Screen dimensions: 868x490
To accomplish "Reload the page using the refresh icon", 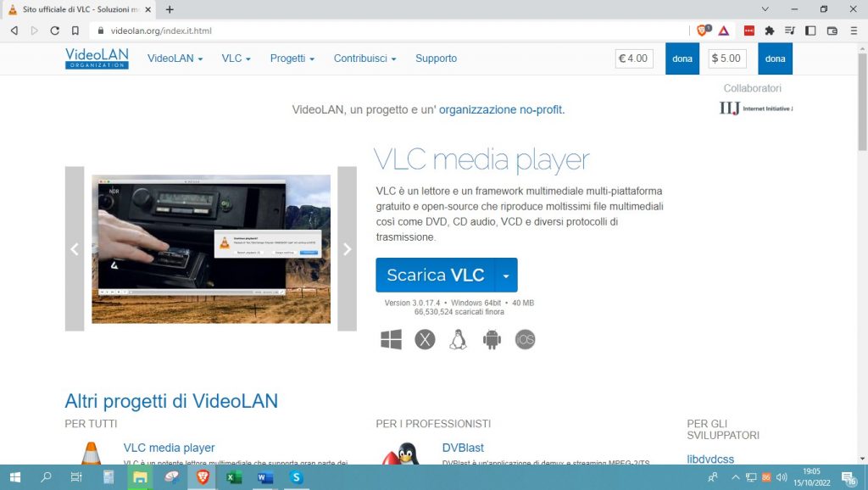I will pos(54,30).
